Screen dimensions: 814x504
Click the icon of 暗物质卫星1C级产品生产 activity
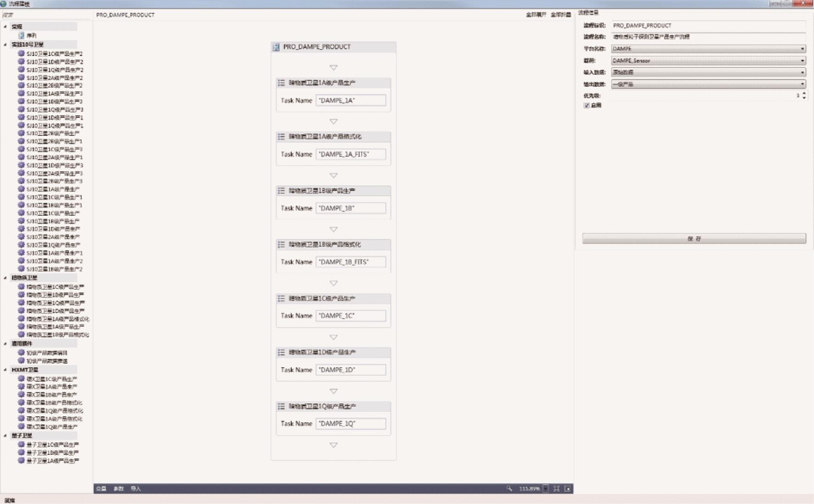[281, 298]
